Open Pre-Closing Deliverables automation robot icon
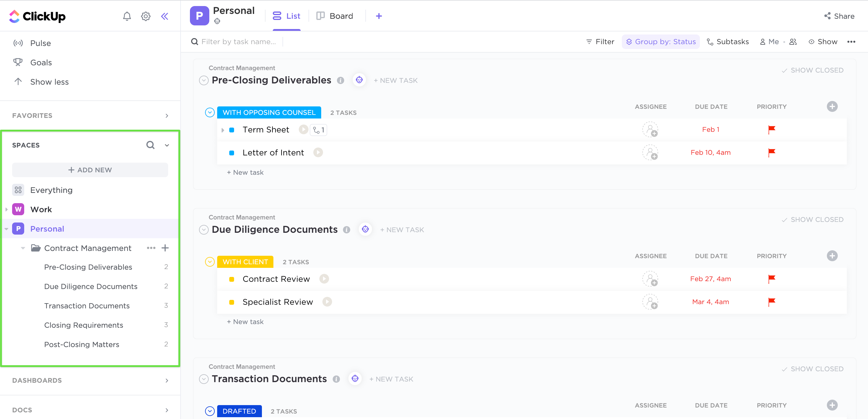This screenshot has height=419, width=868. click(x=359, y=80)
